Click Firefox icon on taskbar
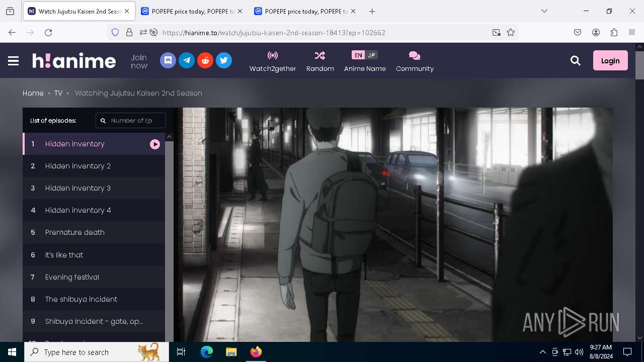 (256, 352)
